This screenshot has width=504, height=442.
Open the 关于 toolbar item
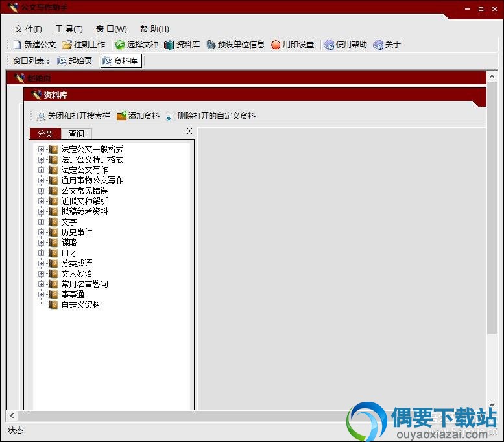click(x=387, y=44)
